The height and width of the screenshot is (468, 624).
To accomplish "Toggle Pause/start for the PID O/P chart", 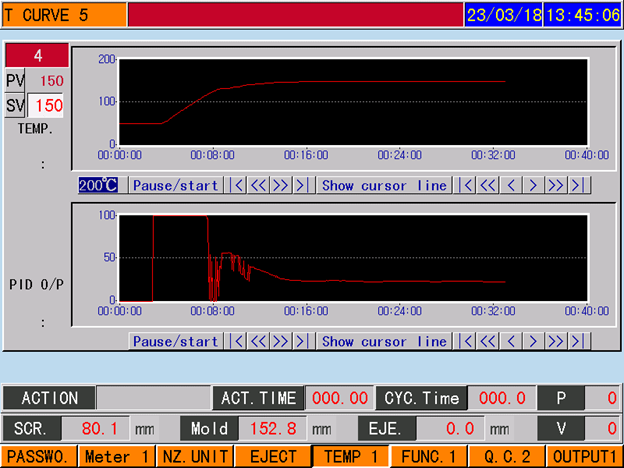I will click(176, 341).
